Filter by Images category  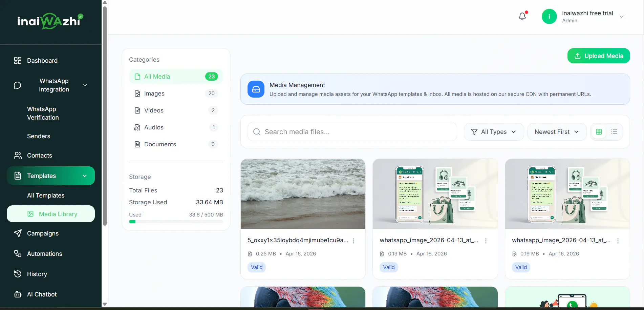click(x=176, y=94)
